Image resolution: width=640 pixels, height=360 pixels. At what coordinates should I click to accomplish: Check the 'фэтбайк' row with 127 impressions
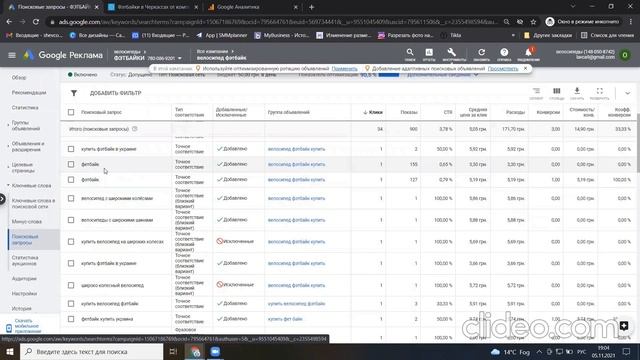(71, 180)
